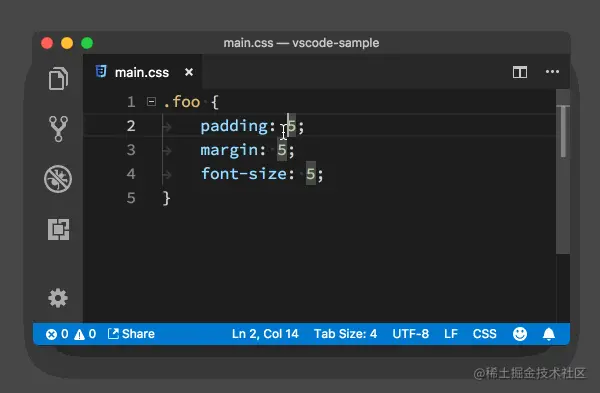
Task: Open the Manage gear menu
Action: (x=58, y=298)
